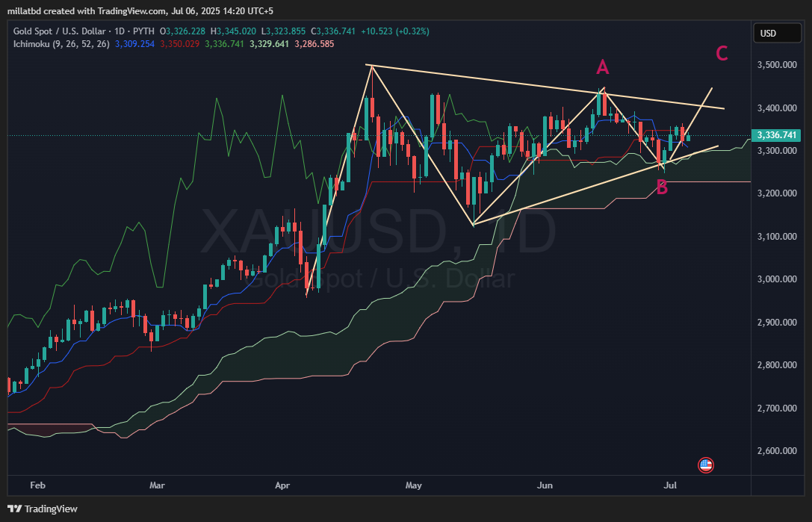812x522 pixels.
Task: Click the Ichimoku value 3,329.641
Action: pos(269,44)
